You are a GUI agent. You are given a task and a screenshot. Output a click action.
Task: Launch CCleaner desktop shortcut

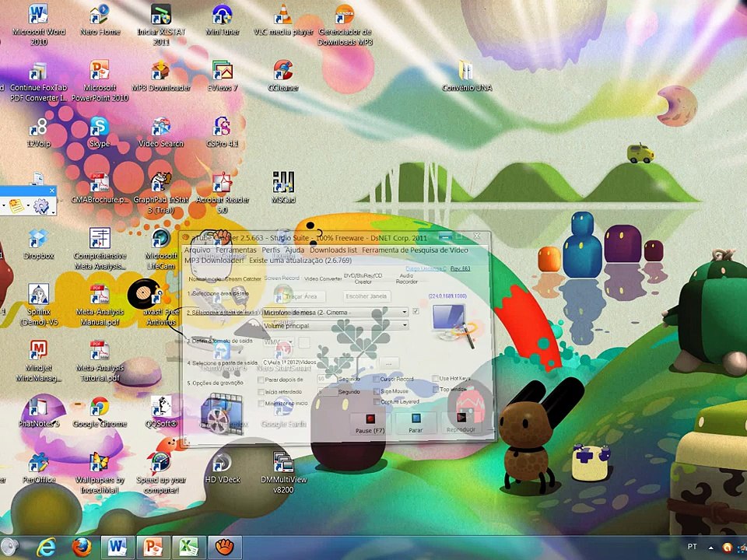tap(283, 75)
